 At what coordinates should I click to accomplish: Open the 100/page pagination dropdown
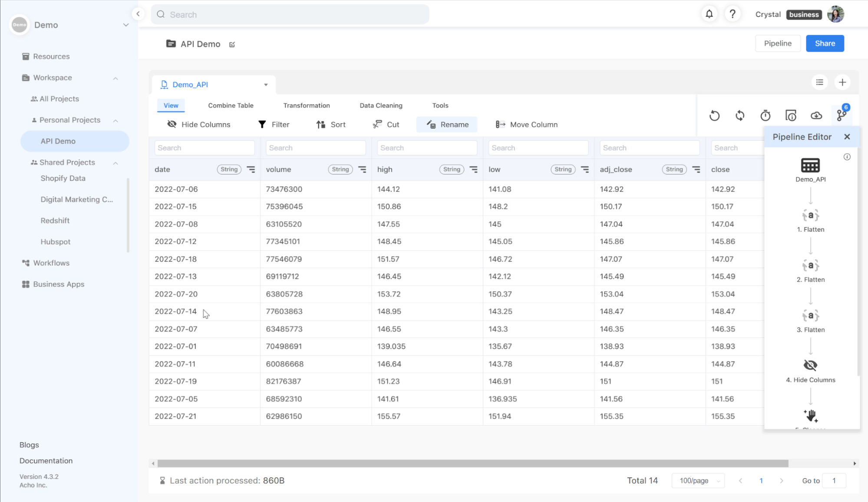(x=698, y=480)
